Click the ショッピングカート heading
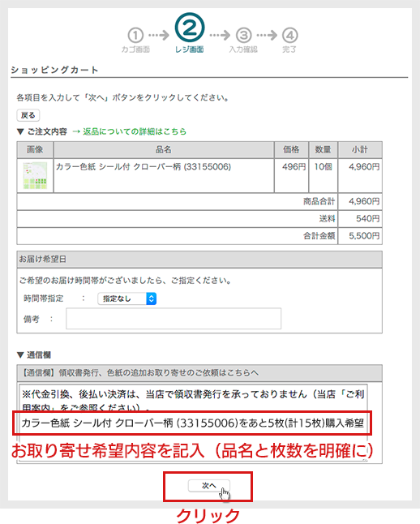420x524 pixels. click(x=55, y=70)
